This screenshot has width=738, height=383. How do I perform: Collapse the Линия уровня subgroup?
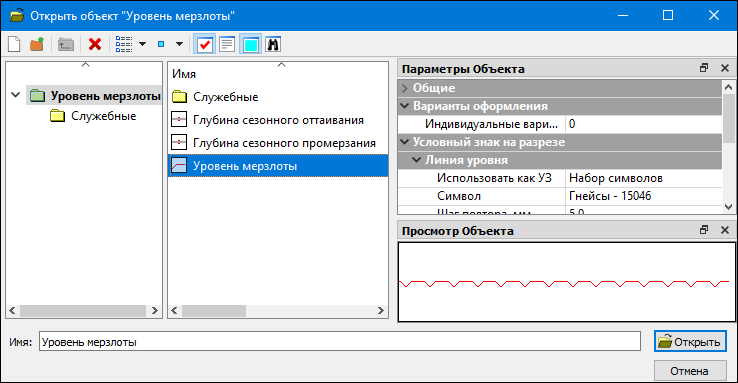click(417, 160)
